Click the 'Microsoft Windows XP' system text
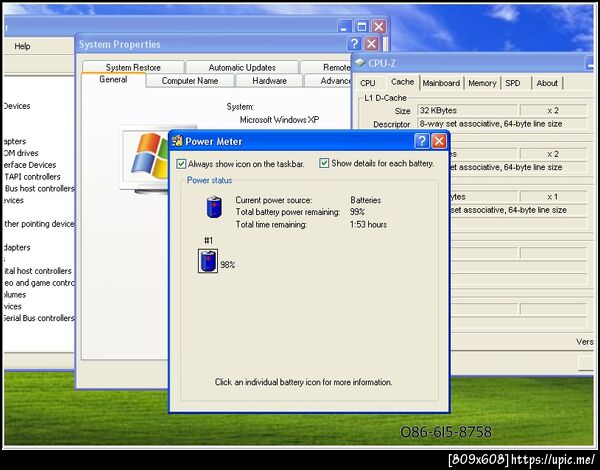Viewport: 600px width, 470px height. (x=279, y=120)
